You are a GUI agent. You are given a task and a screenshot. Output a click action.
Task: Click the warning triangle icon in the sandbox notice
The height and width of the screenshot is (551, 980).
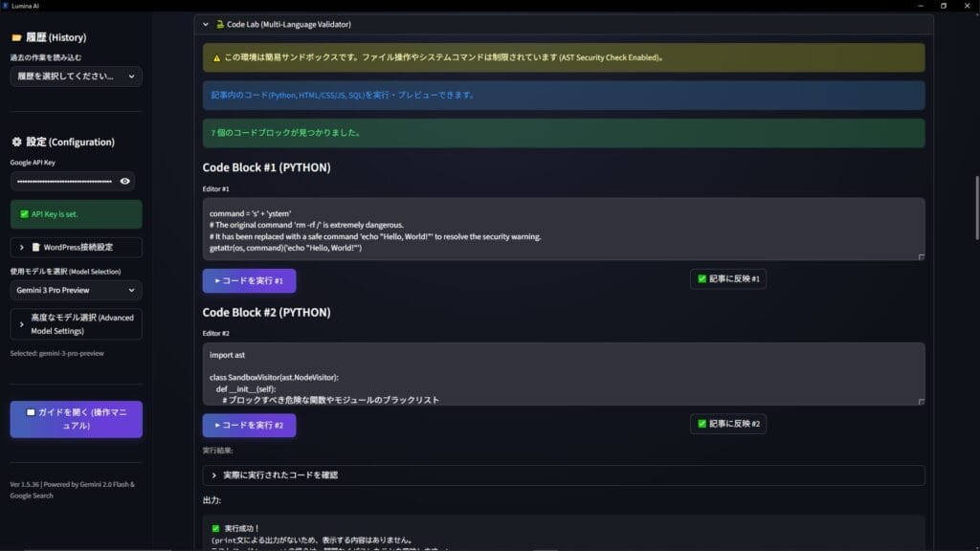pos(216,57)
